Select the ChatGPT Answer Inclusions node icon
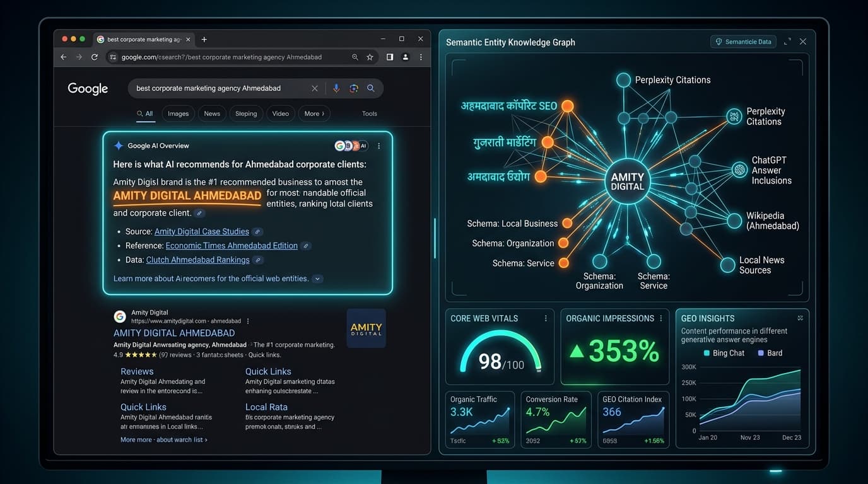This screenshot has width=868, height=484. (x=739, y=170)
